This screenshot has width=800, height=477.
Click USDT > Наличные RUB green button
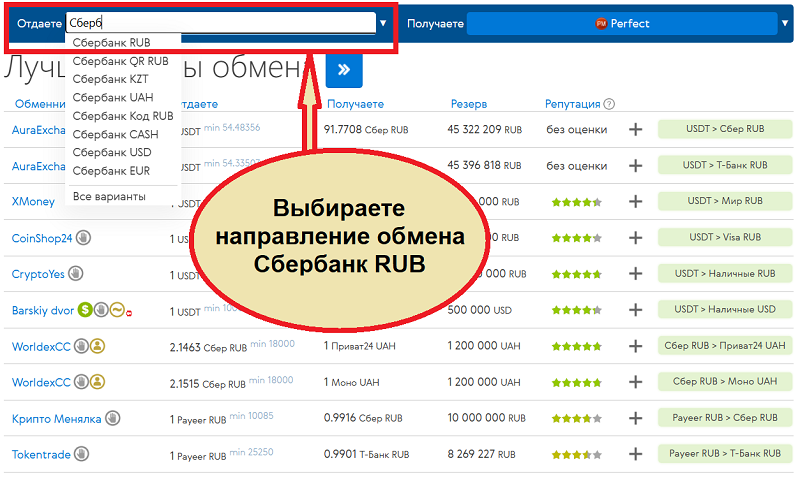tap(725, 273)
